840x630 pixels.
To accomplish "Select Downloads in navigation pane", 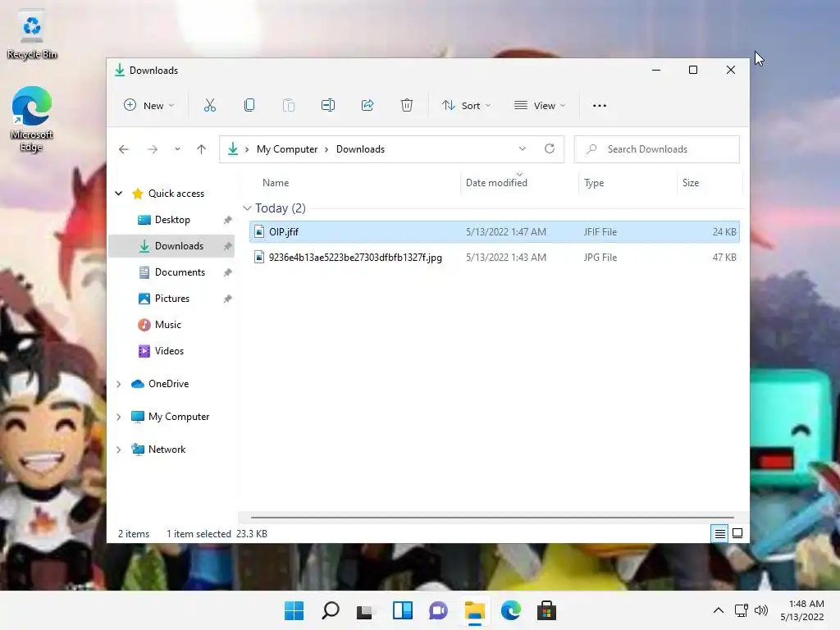I will (x=172, y=246).
